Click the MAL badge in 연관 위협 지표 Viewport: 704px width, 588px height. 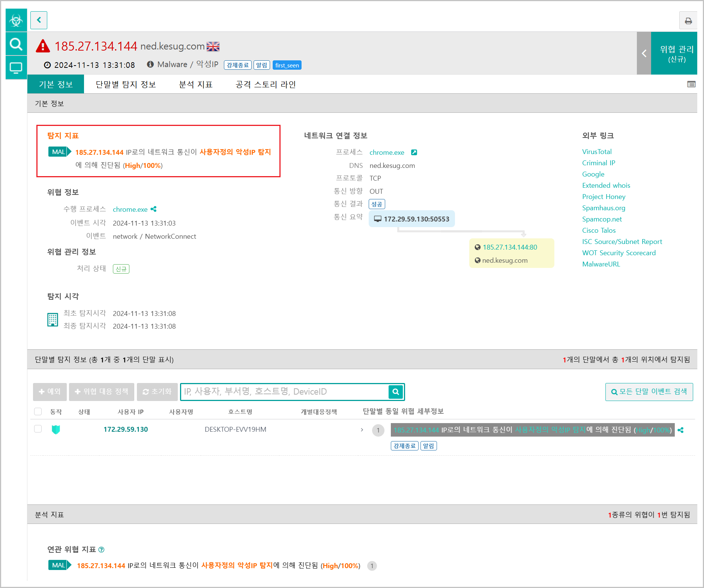60,565
